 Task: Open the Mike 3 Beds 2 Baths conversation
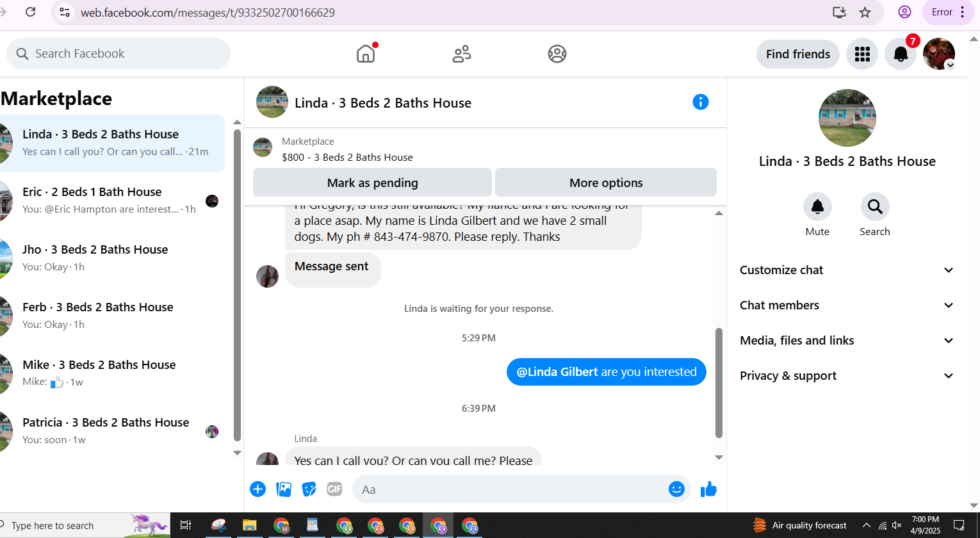pyautogui.click(x=112, y=374)
